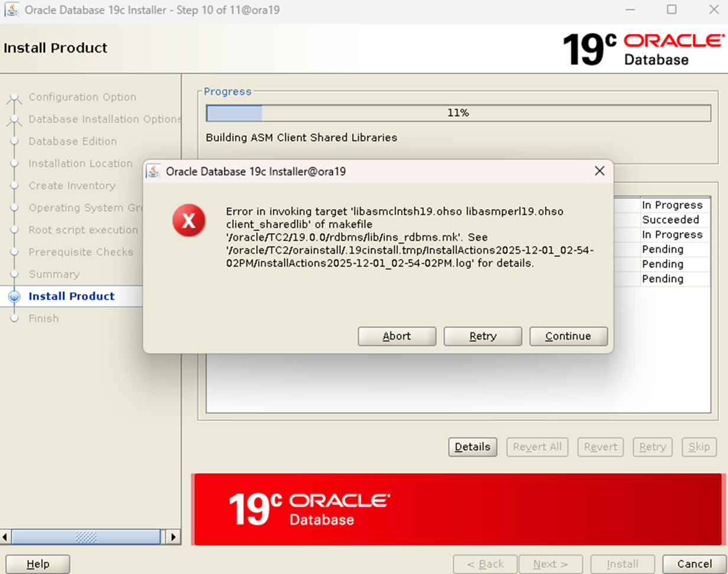This screenshot has height=574, width=728.
Task: Maximize the installer window
Action: click(672, 9)
